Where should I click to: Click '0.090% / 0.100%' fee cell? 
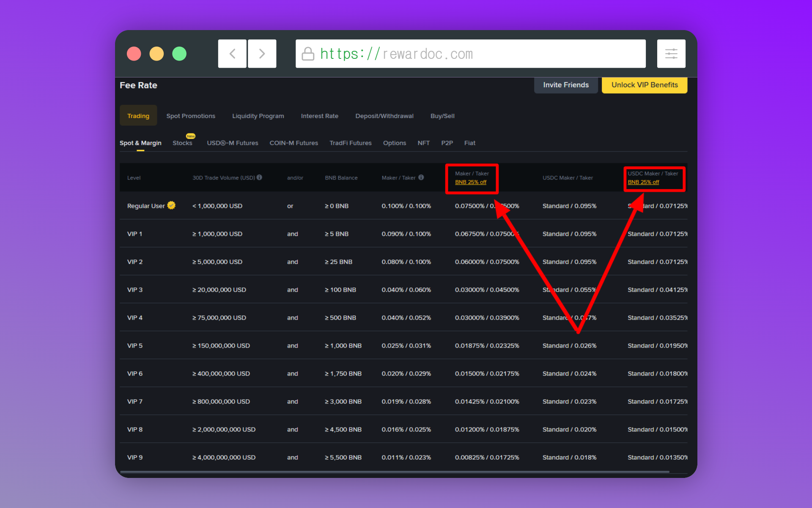[x=406, y=234]
